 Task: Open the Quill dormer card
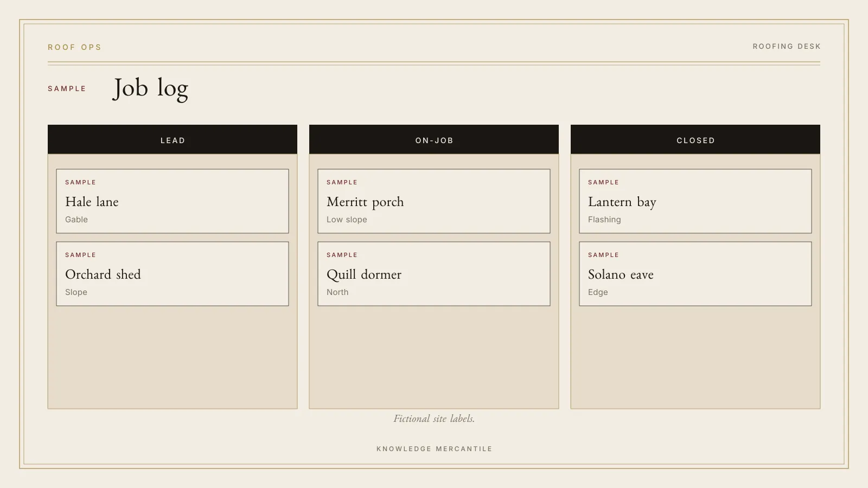click(x=434, y=274)
